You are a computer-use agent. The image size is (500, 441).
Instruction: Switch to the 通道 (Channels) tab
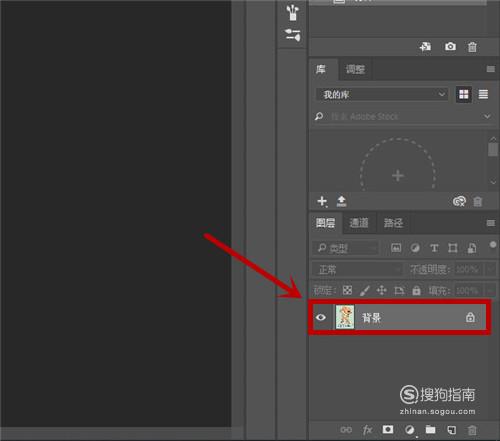pyautogui.click(x=359, y=223)
